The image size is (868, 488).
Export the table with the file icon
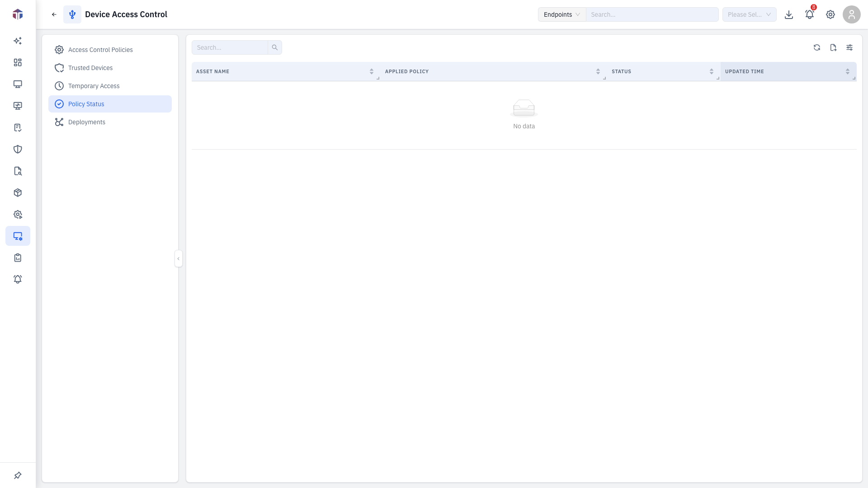[833, 47]
